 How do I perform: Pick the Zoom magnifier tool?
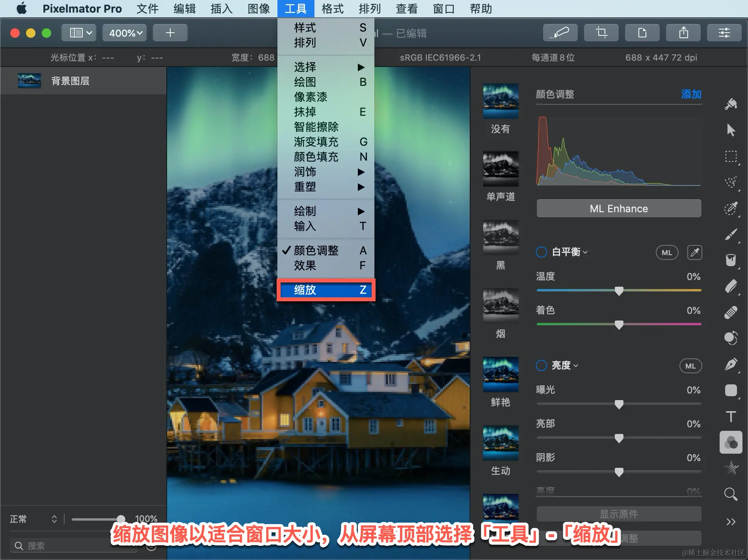pyautogui.click(x=731, y=494)
